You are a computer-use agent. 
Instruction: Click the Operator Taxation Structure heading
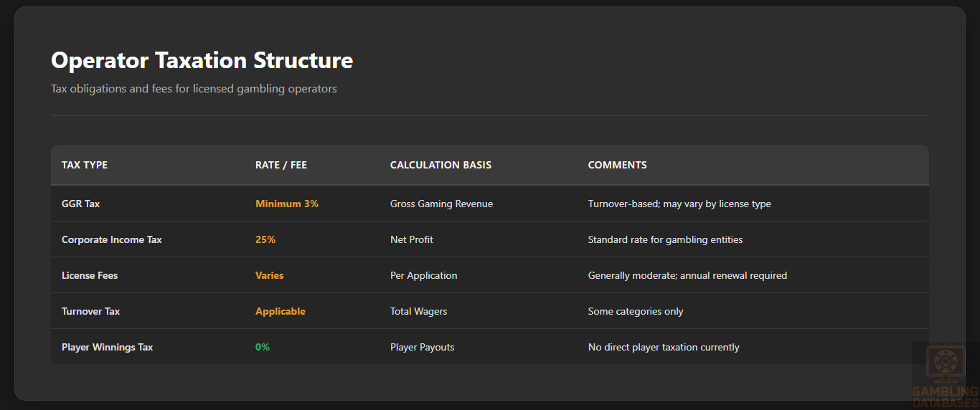coord(202,60)
